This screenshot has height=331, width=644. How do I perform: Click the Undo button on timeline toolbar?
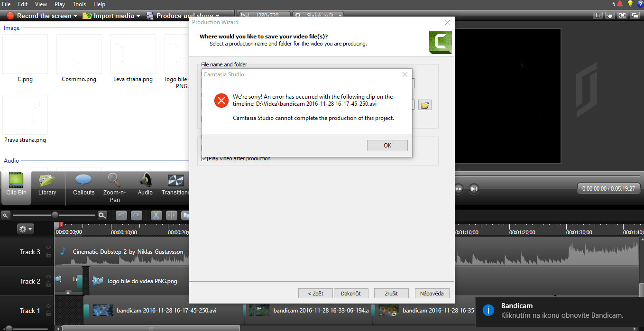coord(121,215)
